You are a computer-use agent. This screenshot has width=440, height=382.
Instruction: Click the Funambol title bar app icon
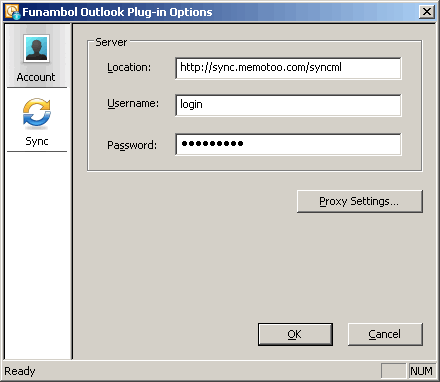pyautogui.click(x=13, y=12)
